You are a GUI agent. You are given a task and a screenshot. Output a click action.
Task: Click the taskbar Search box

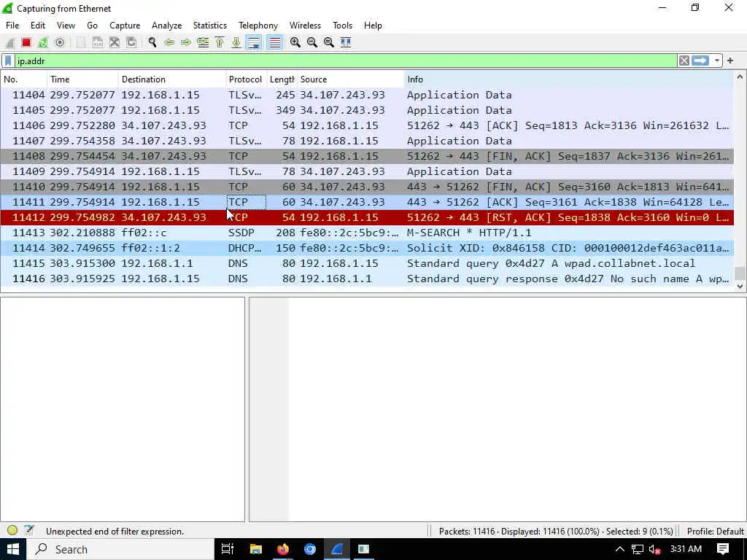pyautogui.click(x=120, y=549)
